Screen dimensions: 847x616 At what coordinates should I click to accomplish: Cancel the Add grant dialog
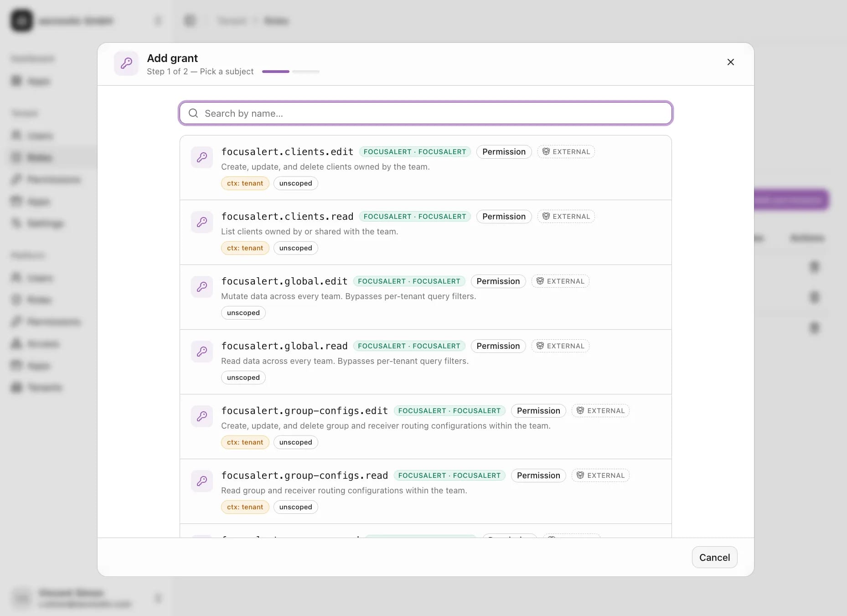714,557
